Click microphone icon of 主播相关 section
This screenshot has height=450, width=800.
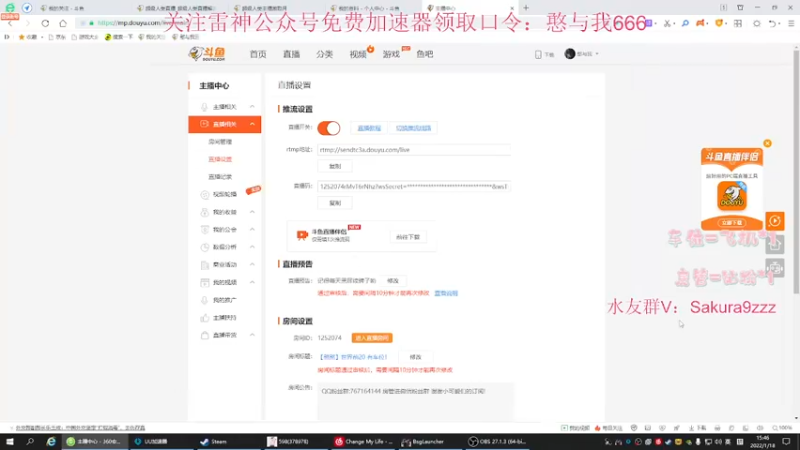tap(204, 107)
